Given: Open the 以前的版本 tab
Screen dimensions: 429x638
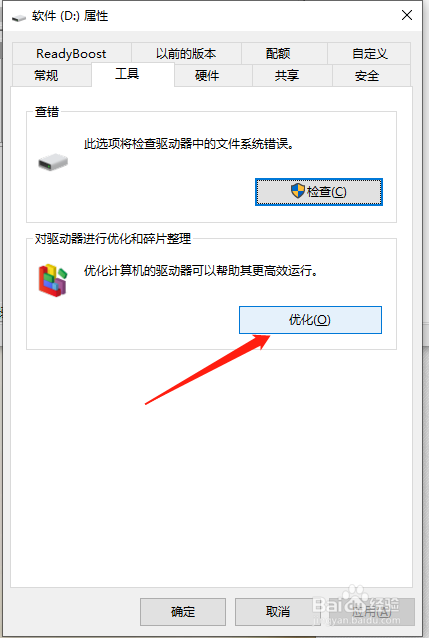Looking at the screenshot, I should [186, 54].
